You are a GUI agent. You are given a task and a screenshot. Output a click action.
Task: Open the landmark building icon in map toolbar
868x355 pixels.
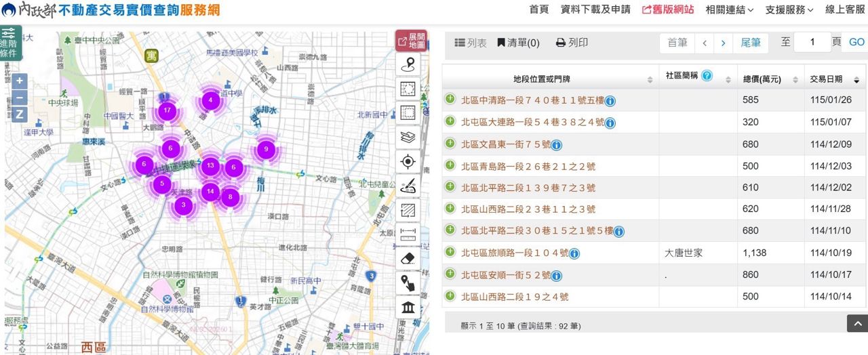point(408,308)
